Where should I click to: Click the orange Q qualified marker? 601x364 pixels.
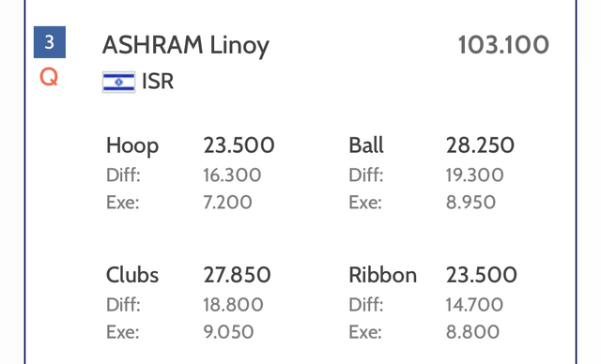[49, 77]
